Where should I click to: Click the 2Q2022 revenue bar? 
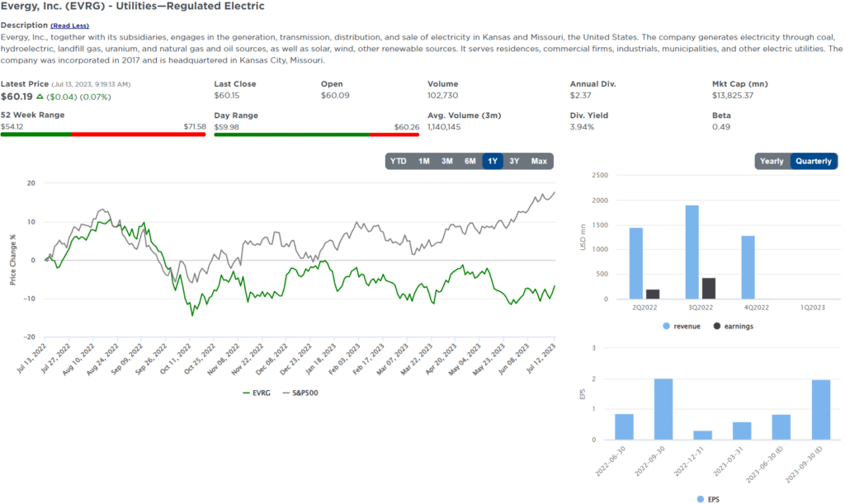click(636, 263)
